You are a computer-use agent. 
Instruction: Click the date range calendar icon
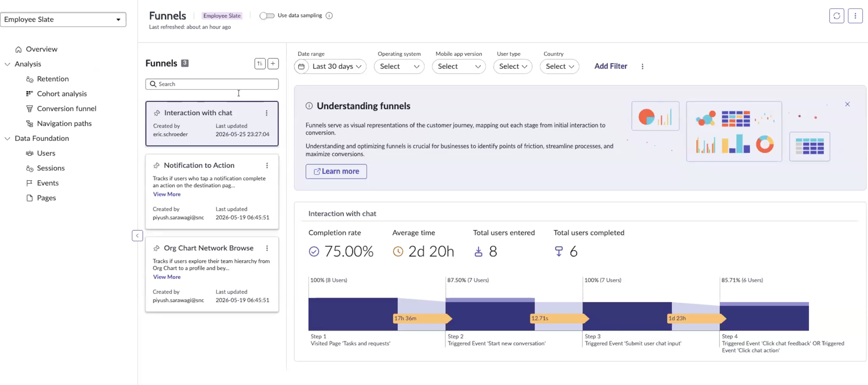[301, 67]
